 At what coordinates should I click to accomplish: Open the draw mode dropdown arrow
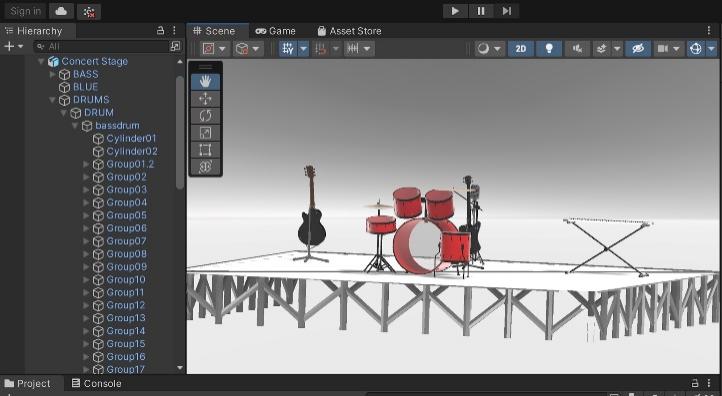[497, 48]
